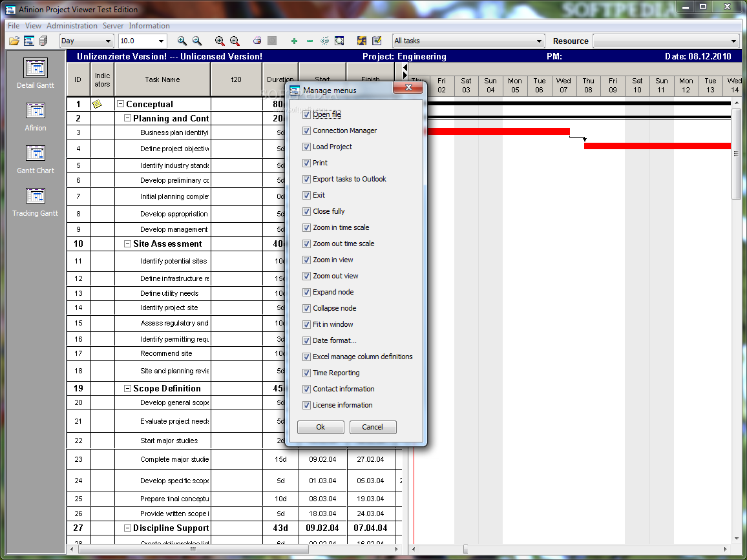Toggle Export tasks to Outlook checkbox
This screenshot has width=747, height=560.
pos(306,180)
